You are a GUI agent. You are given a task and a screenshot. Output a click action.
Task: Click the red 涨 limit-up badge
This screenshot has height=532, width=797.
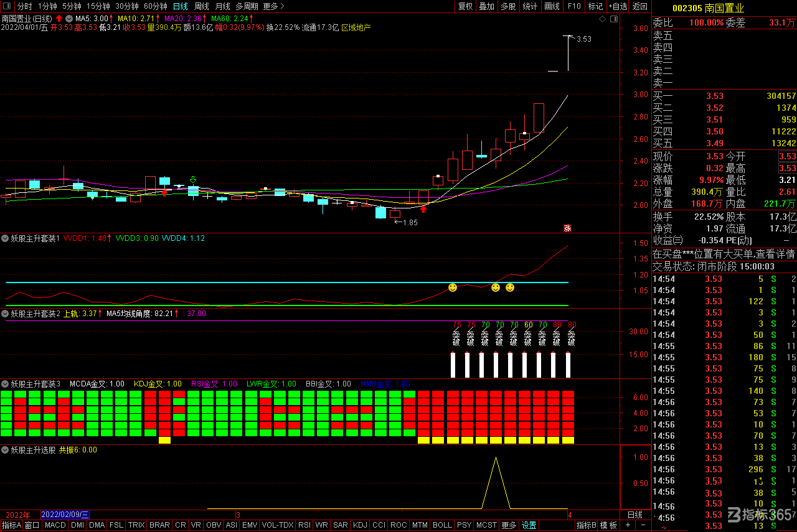point(567,228)
